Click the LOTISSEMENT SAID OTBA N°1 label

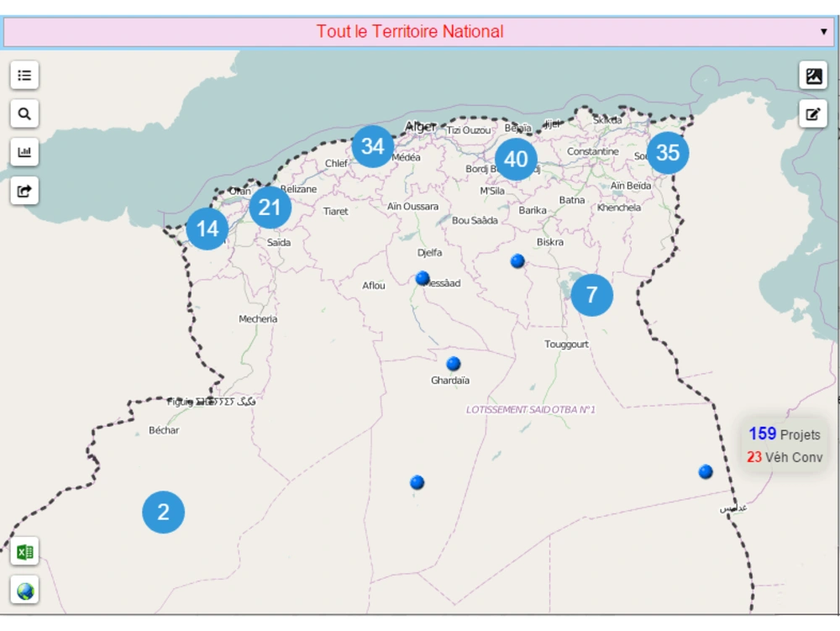tap(530, 410)
